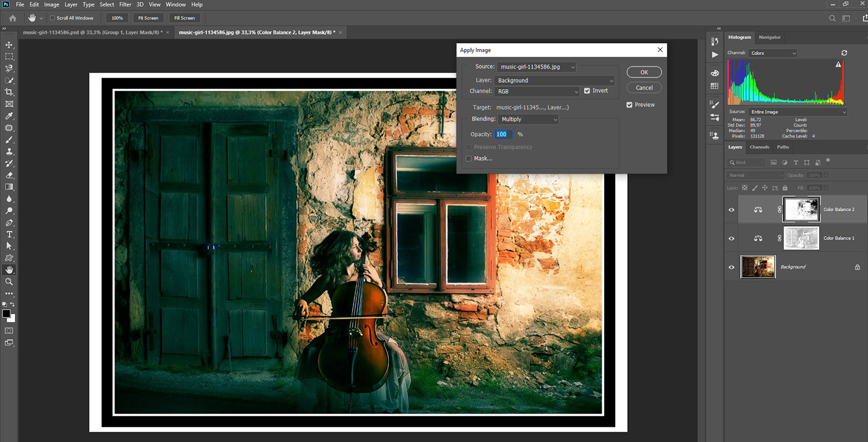Select the Eyedropper tool

(9, 116)
